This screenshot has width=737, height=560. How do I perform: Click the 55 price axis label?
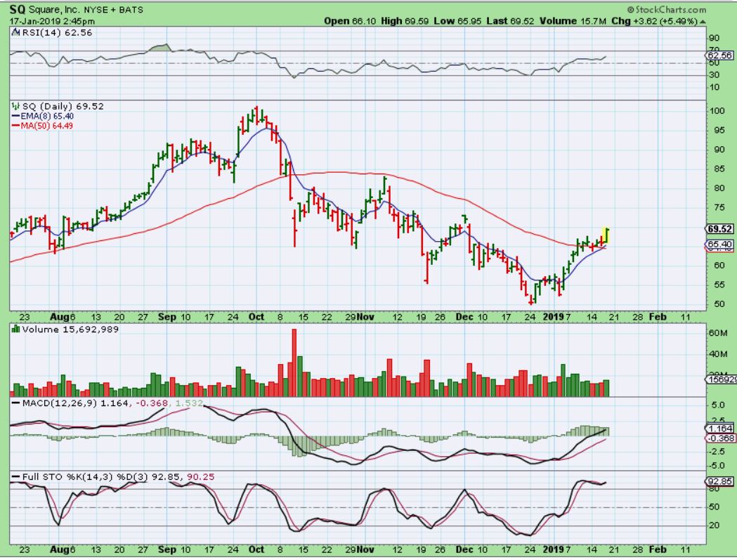(x=719, y=285)
